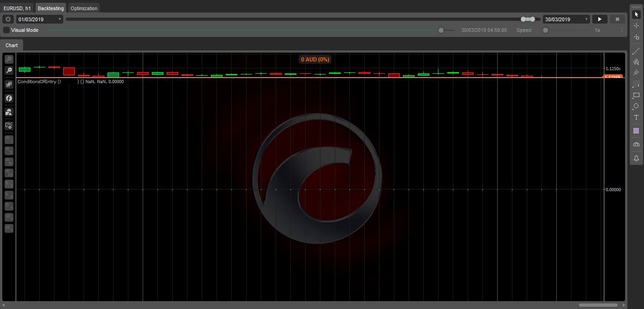Click the 0 AUD (0%) balance label
The width and height of the screenshot is (644, 309).
[315, 60]
